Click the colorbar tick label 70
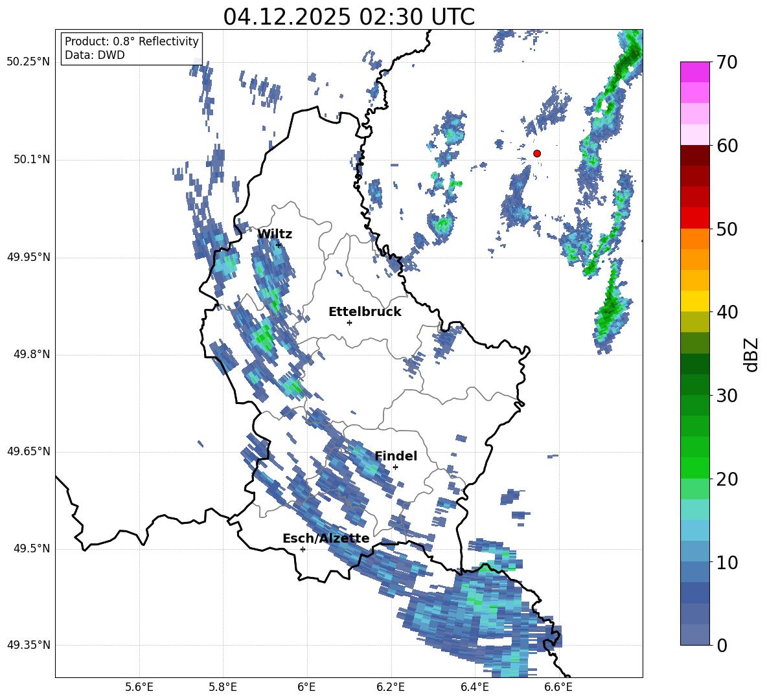This screenshot has height=700, width=767. click(x=727, y=62)
